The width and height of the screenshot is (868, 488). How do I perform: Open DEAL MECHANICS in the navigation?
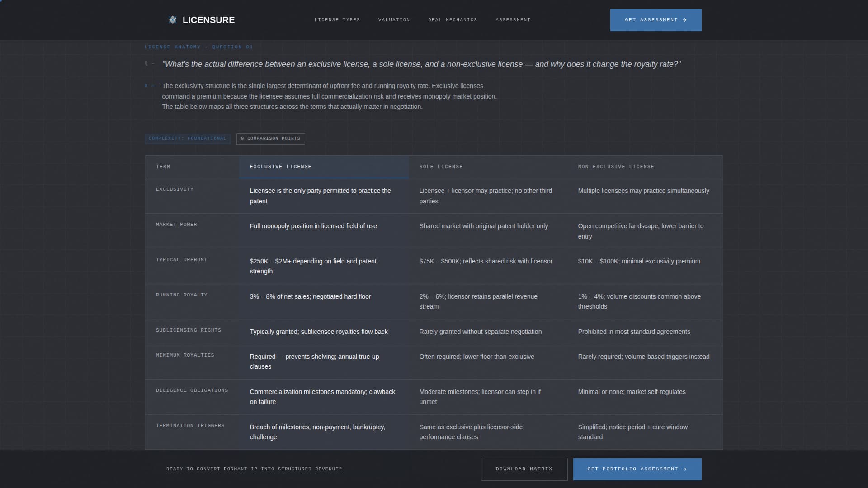coord(453,20)
